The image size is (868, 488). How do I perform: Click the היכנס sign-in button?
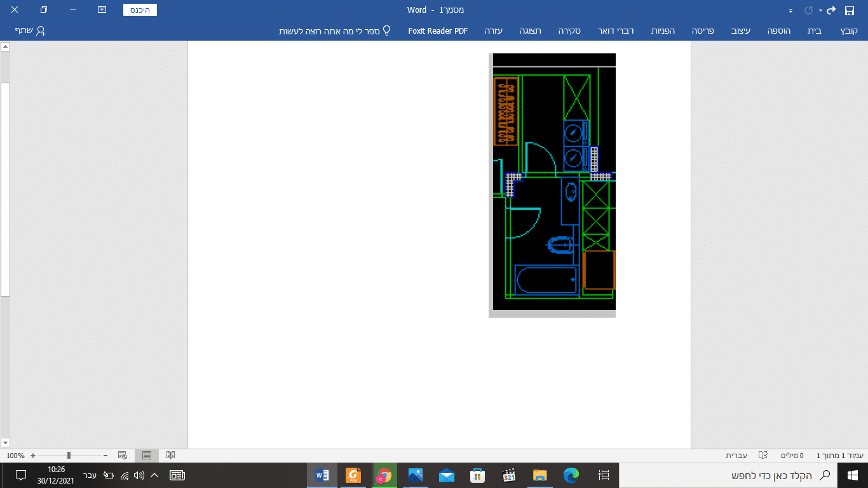(140, 10)
